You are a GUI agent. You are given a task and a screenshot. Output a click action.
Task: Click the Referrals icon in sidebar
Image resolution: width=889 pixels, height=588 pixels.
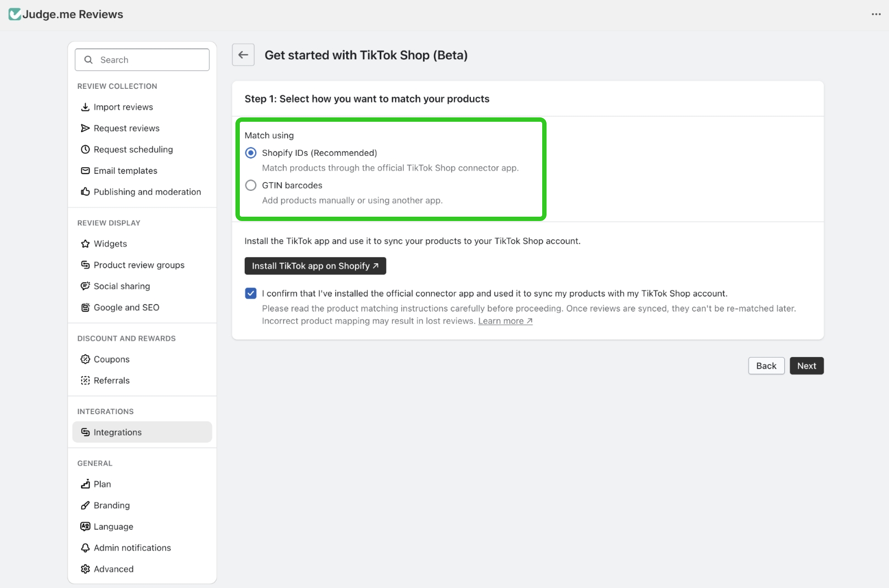(85, 381)
